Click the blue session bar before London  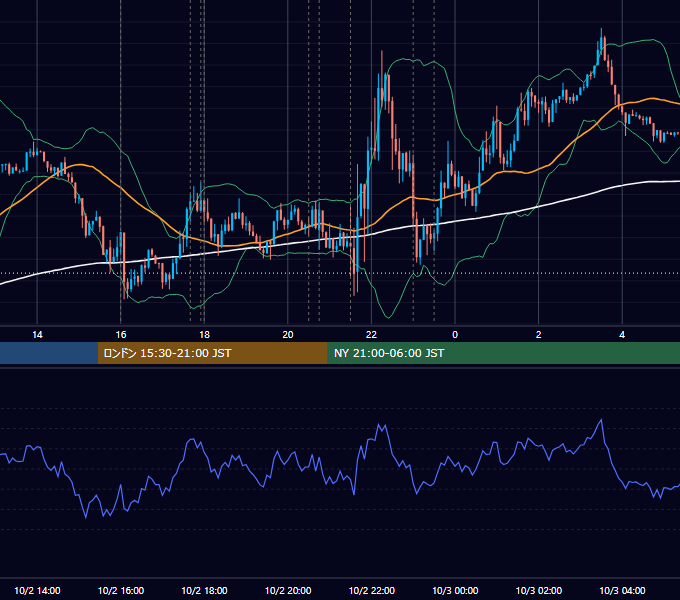[49, 353]
